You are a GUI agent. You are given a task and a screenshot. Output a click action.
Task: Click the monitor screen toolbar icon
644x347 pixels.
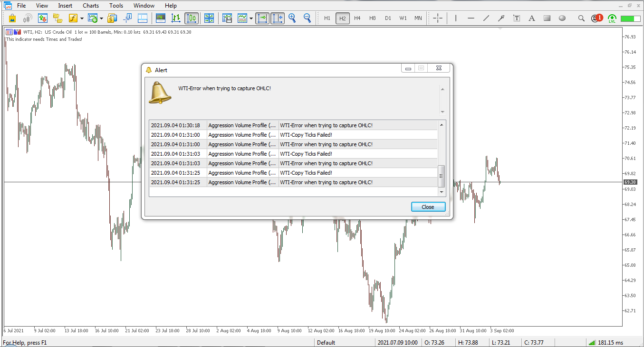161,19
